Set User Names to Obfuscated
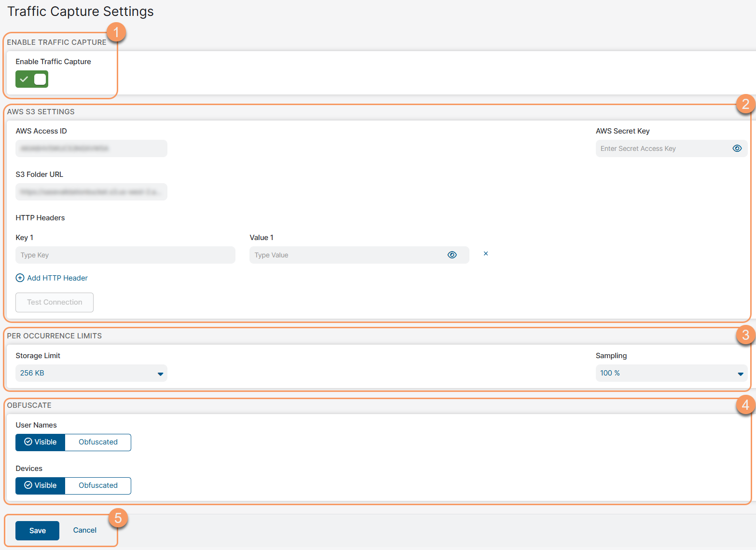 pos(98,442)
